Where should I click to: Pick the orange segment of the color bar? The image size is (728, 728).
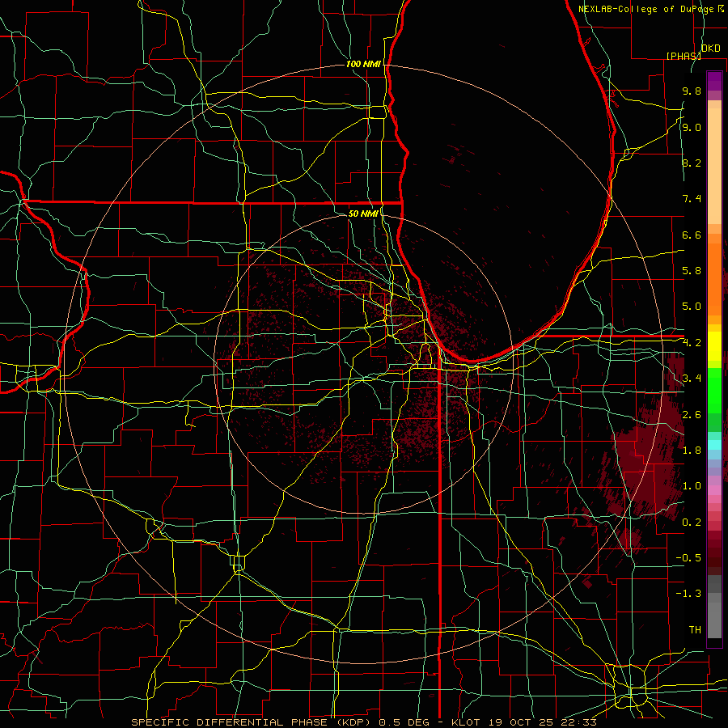(x=714, y=279)
